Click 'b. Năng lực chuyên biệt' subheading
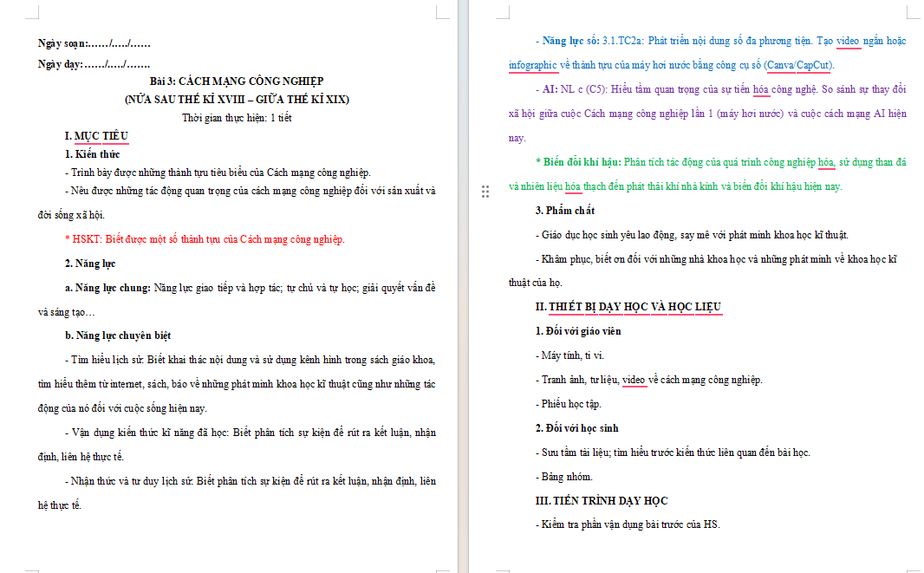 [118, 335]
